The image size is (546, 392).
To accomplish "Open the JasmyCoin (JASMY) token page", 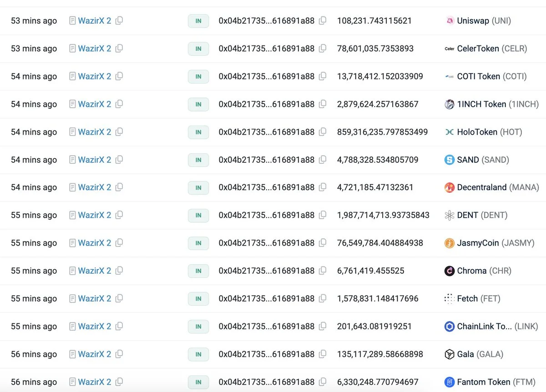I will (x=495, y=242).
